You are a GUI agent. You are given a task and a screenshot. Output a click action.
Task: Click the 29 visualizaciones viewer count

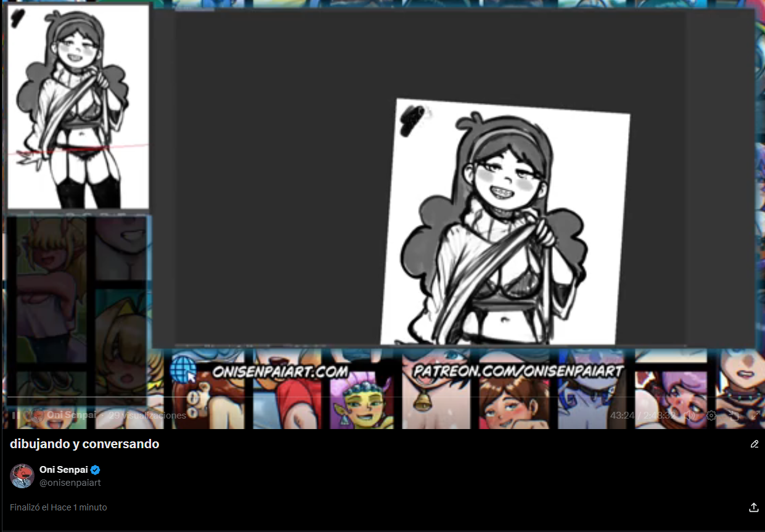147,415
